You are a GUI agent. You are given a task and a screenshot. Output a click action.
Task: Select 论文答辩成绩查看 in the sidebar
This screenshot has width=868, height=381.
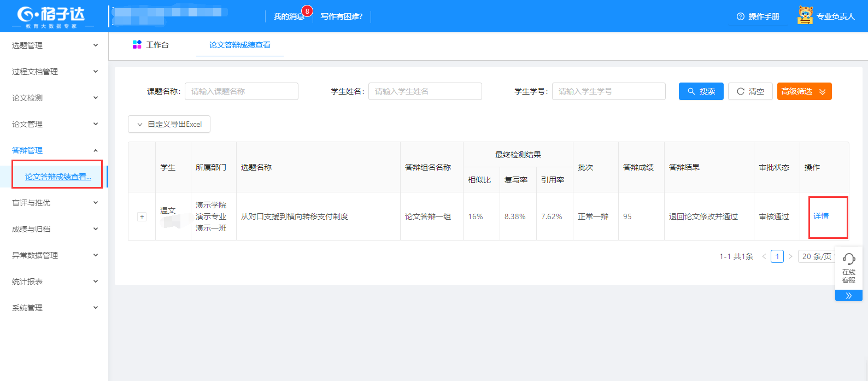[58, 177]
